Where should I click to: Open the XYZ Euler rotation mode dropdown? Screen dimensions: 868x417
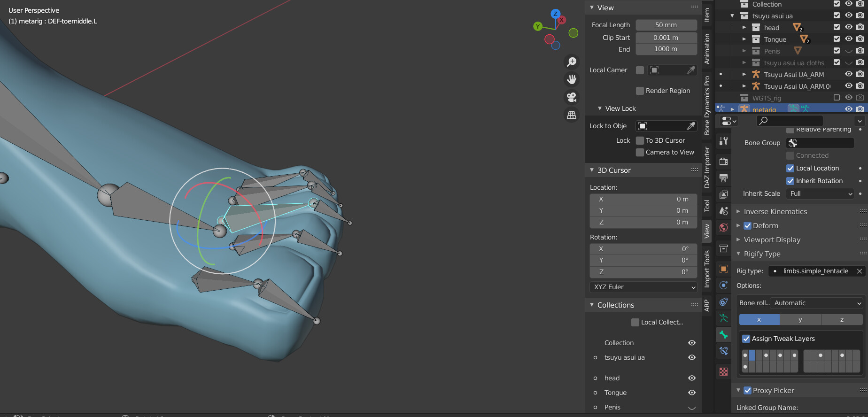point(643,287)
